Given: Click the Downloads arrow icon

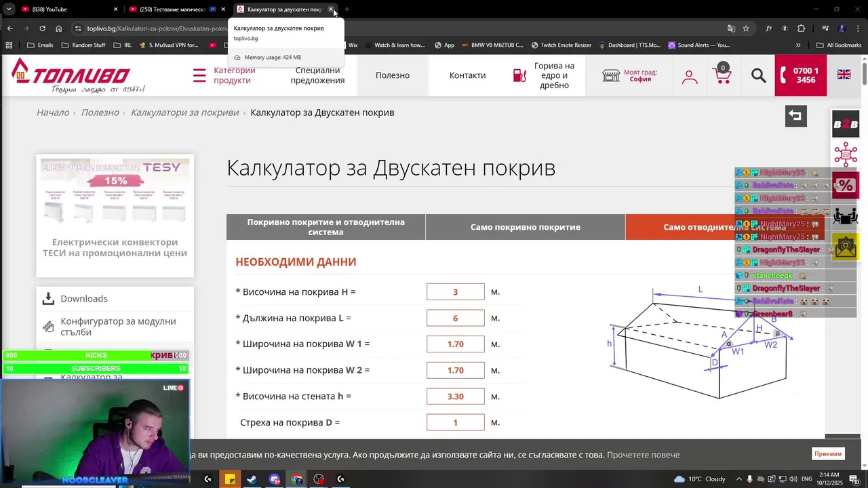Looking at the screenshot, I should (48, 299).
